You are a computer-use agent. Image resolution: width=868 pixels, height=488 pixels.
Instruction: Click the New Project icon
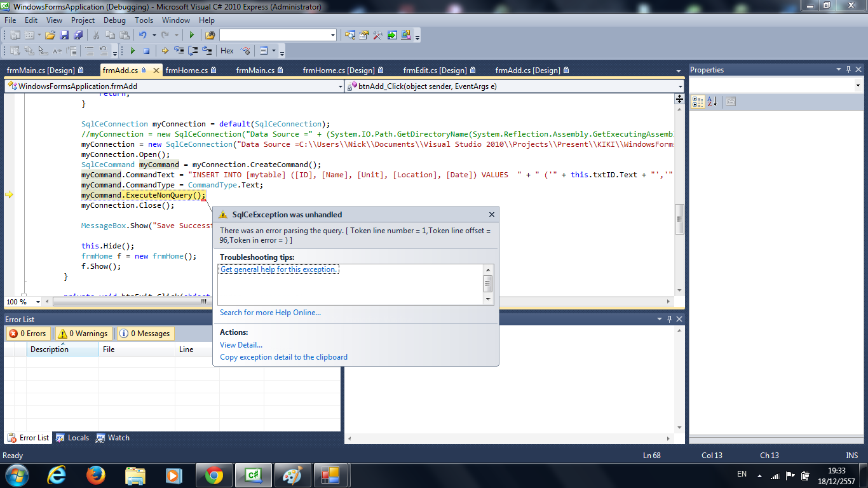coord(15,35)
